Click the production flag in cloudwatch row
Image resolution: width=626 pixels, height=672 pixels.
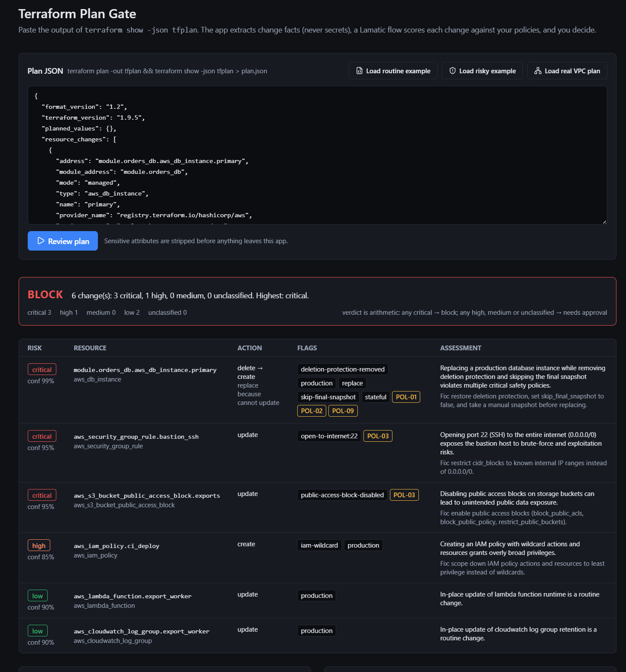coord(317,631)
